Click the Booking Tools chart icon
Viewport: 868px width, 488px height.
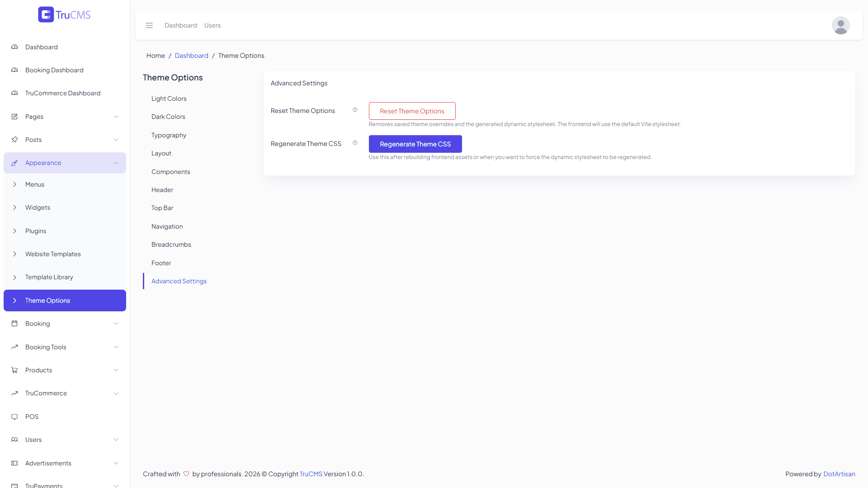click(14, 347)
